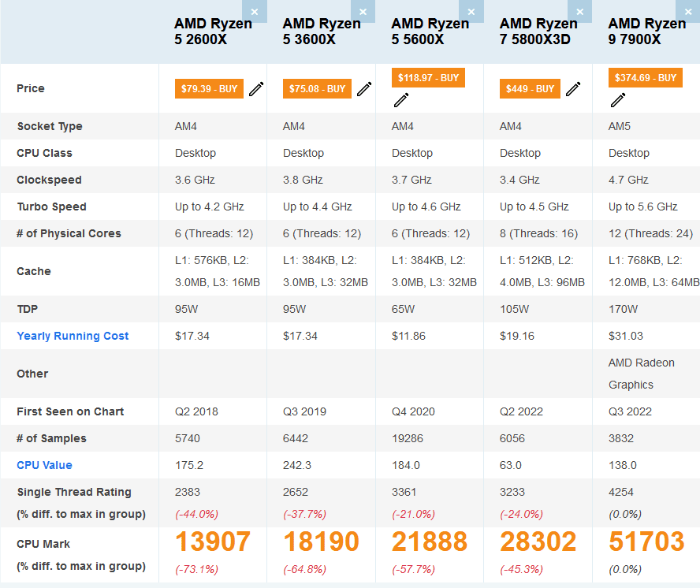
Task: Open the Yearly Running Cost link
Action: point(73,336)
